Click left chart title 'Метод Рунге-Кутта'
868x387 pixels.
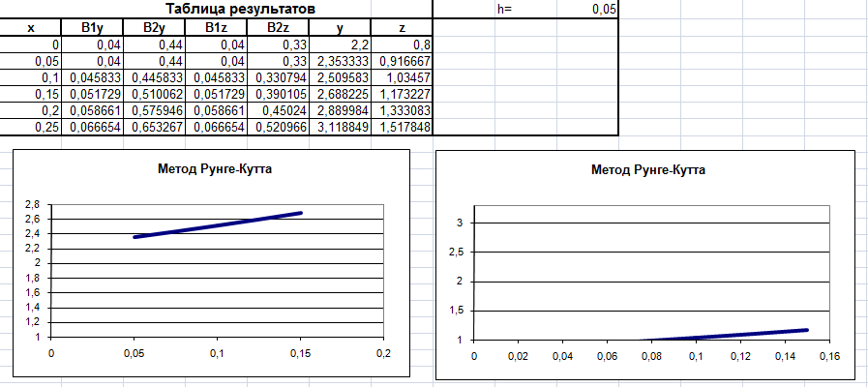(216, 169)
